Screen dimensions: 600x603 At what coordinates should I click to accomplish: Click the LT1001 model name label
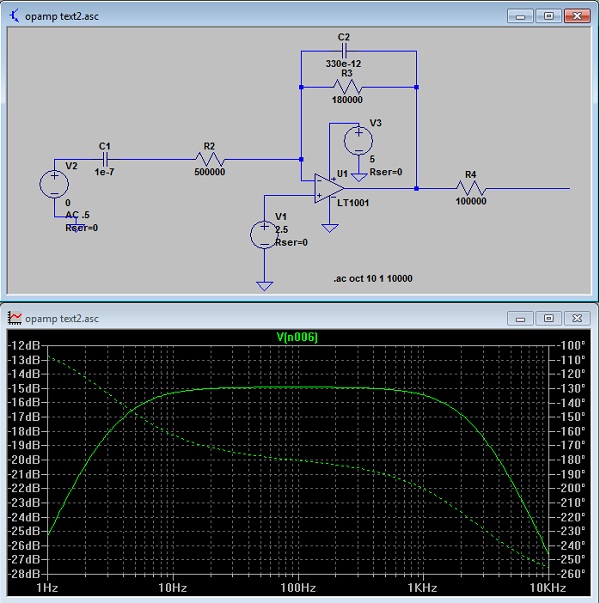(355, 203)
